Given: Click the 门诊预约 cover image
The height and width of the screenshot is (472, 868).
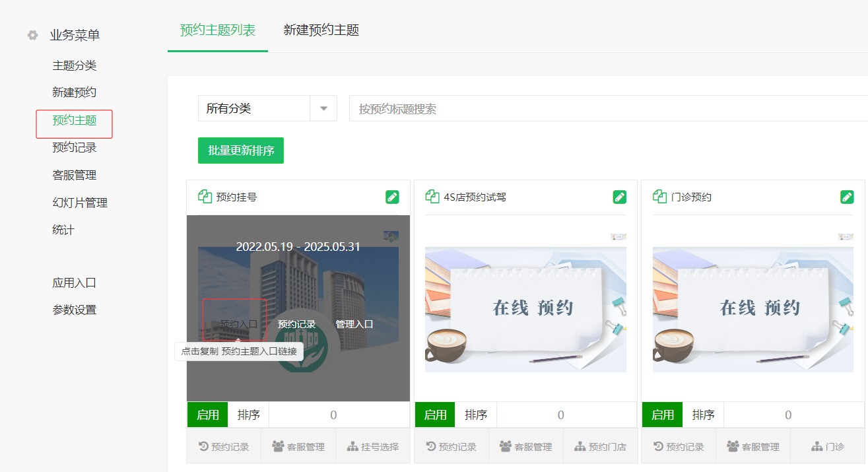Looking at the screenshot, I should (753, 310).
